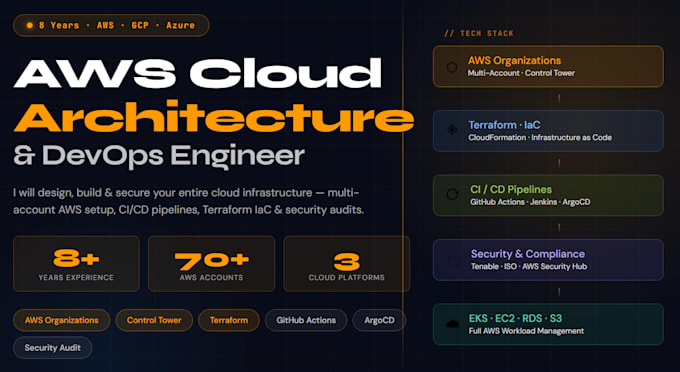Open the CI / CD Pipelines card
Screen dimensions: 680x372
[x=548, y=195]
